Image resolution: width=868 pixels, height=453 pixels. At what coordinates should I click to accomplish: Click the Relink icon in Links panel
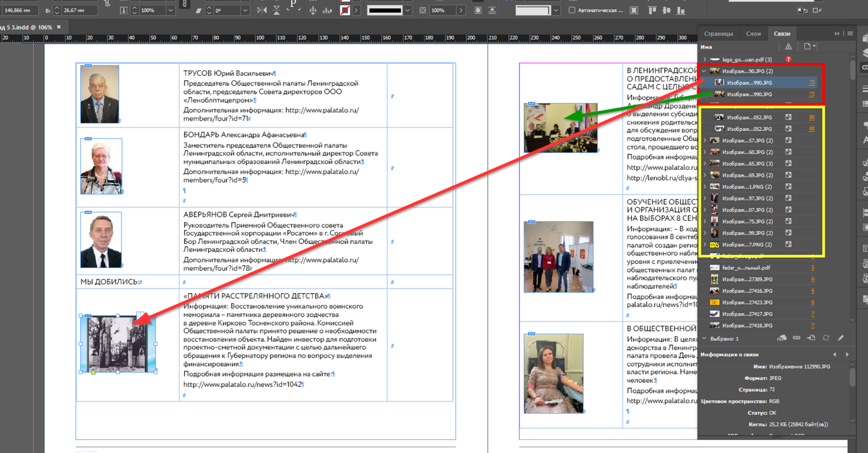pyautogui.click(x=796, y=338)
